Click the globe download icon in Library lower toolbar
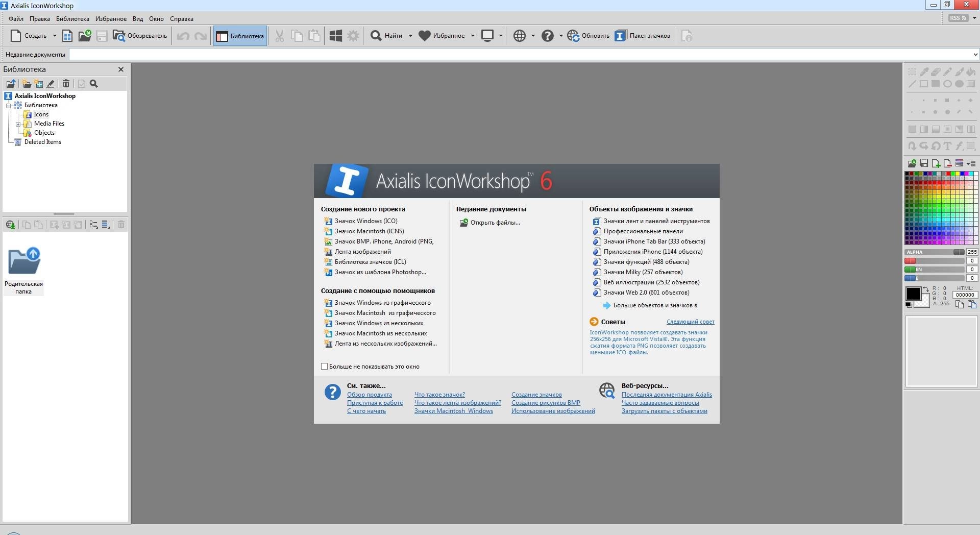Viewport: 980px width, 535px height. coord(10,225)
